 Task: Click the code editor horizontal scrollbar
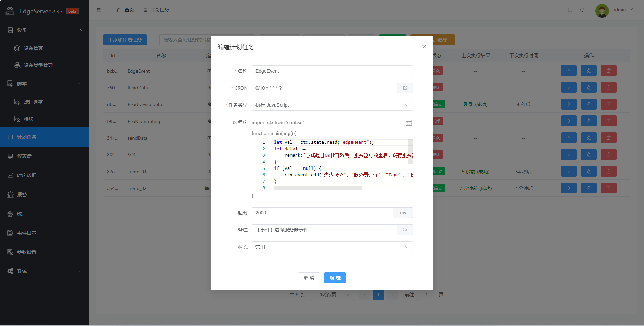[318, 188]
